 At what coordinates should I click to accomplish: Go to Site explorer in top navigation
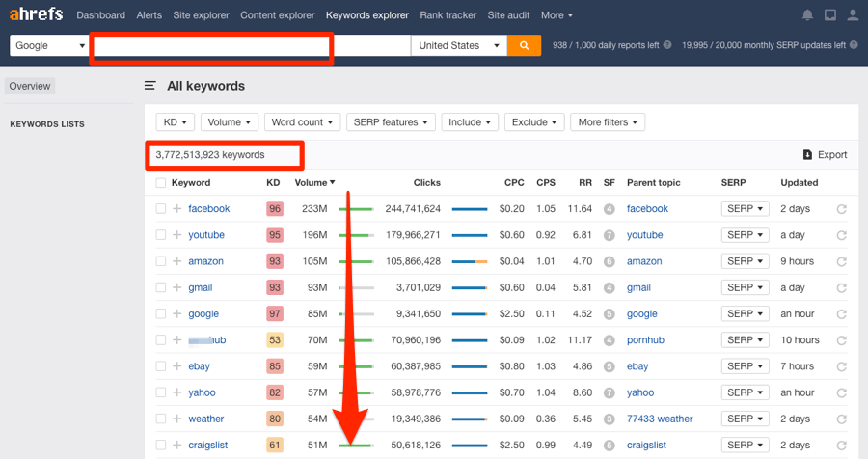pyautogui.click(x=201, y=15)
